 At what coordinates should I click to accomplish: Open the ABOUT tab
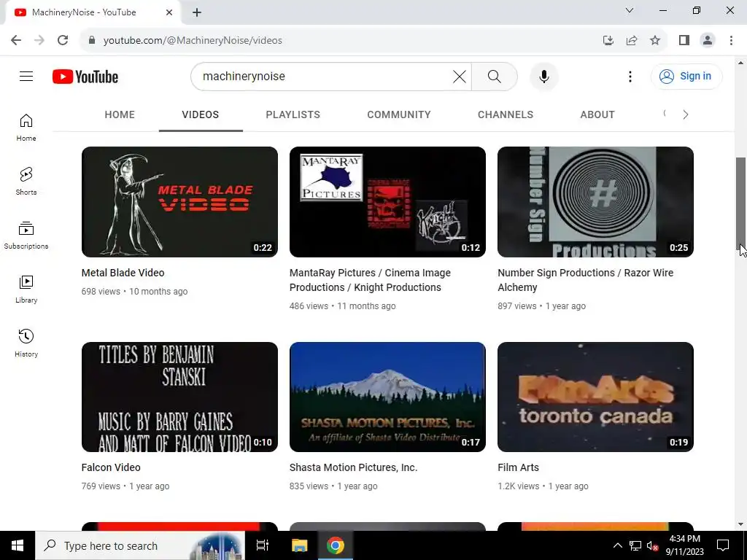[597, 114]
